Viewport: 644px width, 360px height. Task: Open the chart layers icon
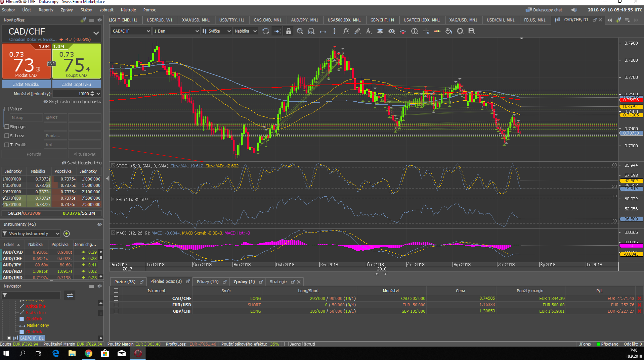tap(380, 31)
